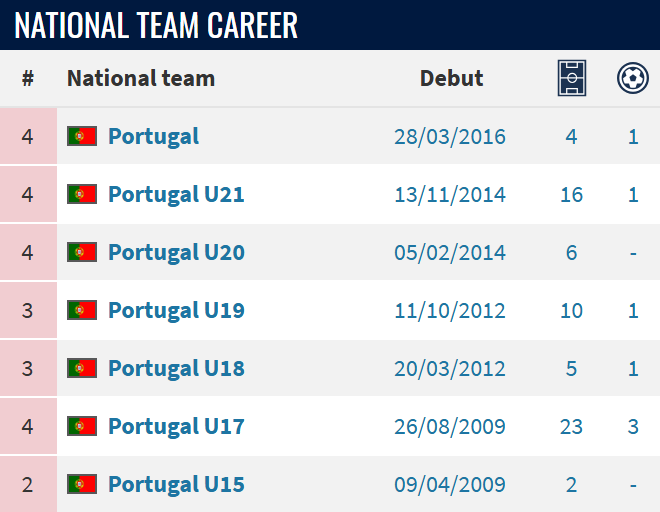
Task: Click the 16 appearances for Portugal U21
Action: pos(571,194)
